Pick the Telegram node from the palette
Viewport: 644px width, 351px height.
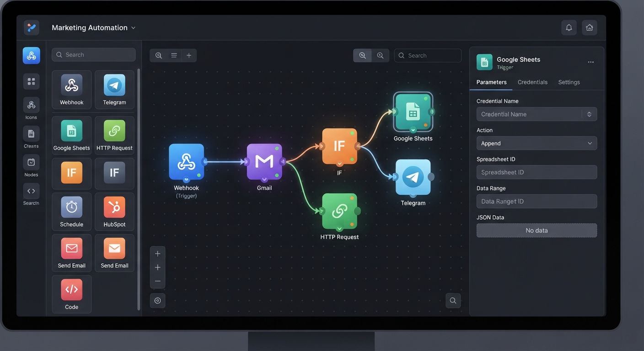[114, 90]
